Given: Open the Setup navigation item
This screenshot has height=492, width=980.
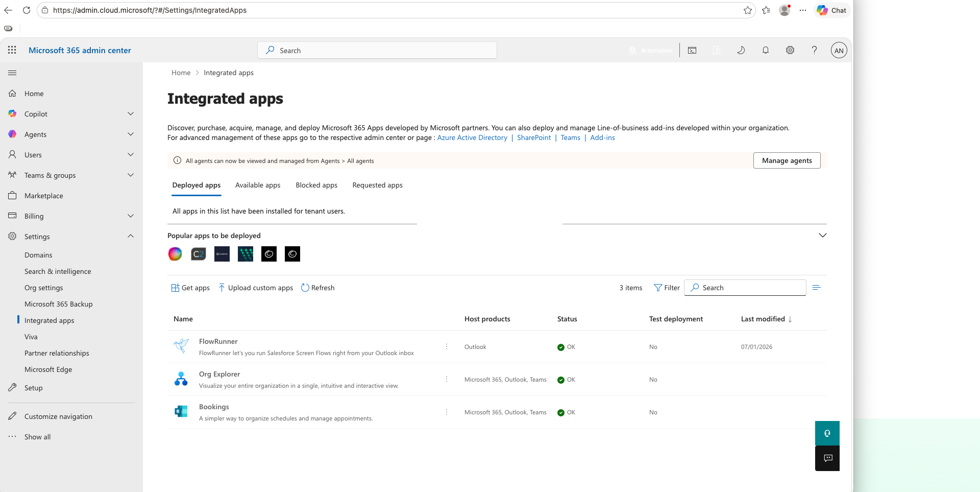Looking at the screenshot, I should pyautogui.click(x=34, y=388).
